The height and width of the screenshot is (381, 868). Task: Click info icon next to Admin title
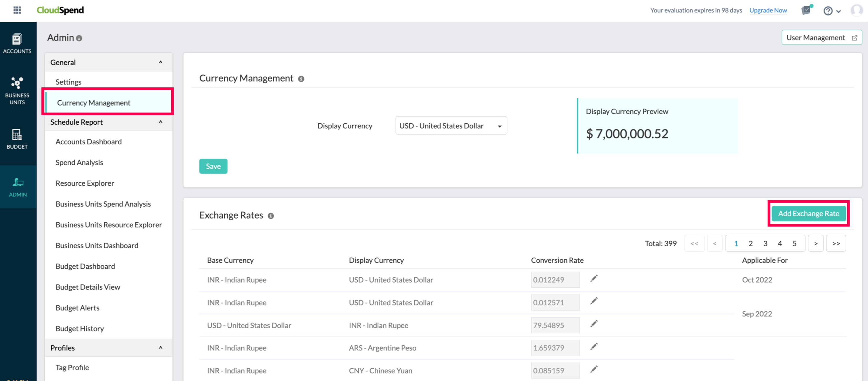pyautogui.click(x=79, y=38)
